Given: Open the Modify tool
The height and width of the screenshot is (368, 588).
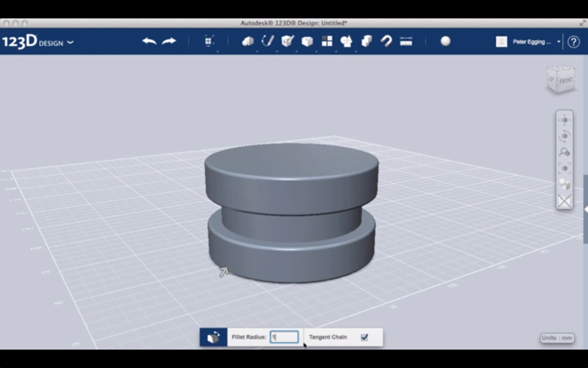Looking at the screenshot, I should pyautogui.click(x=307, y=41).
